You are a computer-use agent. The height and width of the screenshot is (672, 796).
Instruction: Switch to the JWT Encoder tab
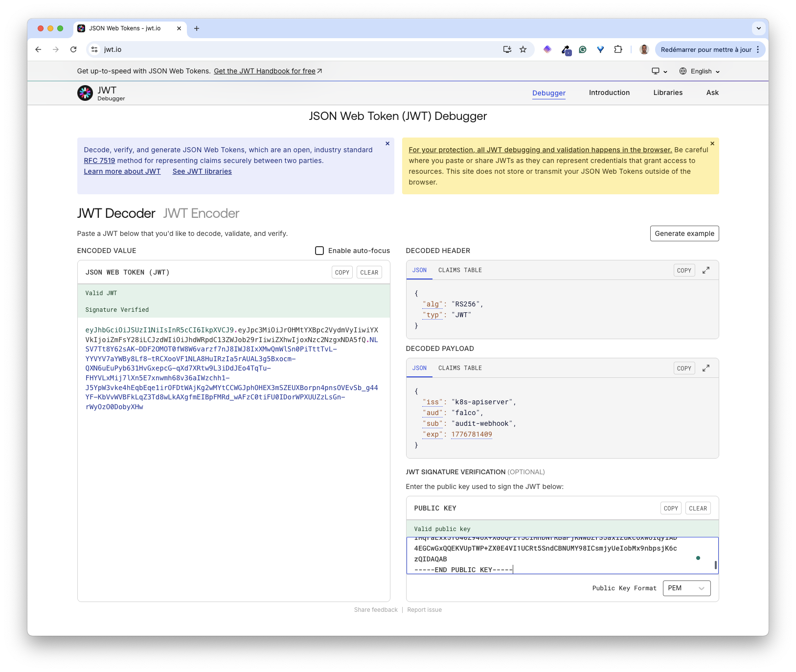pyautogui.click(x=201, y=213)
